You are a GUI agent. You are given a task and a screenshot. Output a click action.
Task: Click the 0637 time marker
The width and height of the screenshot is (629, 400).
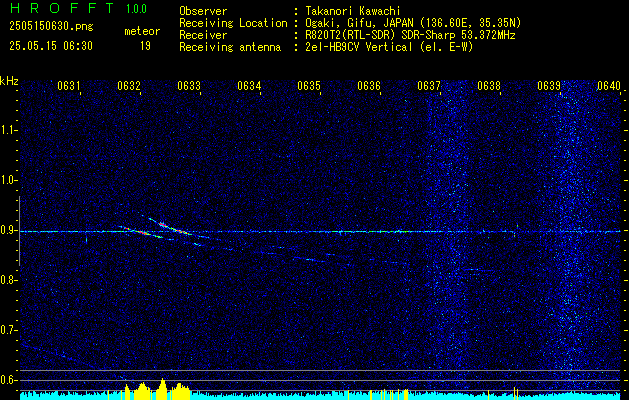429,86
